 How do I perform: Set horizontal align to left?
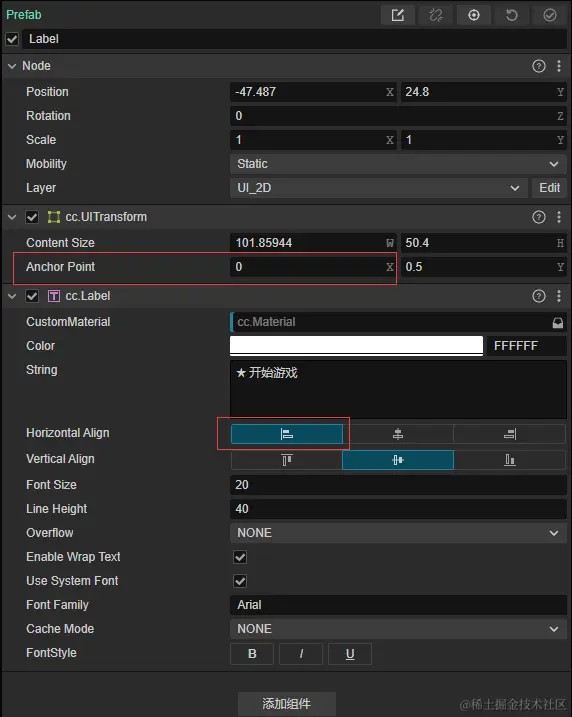click(x=287, y=434)
